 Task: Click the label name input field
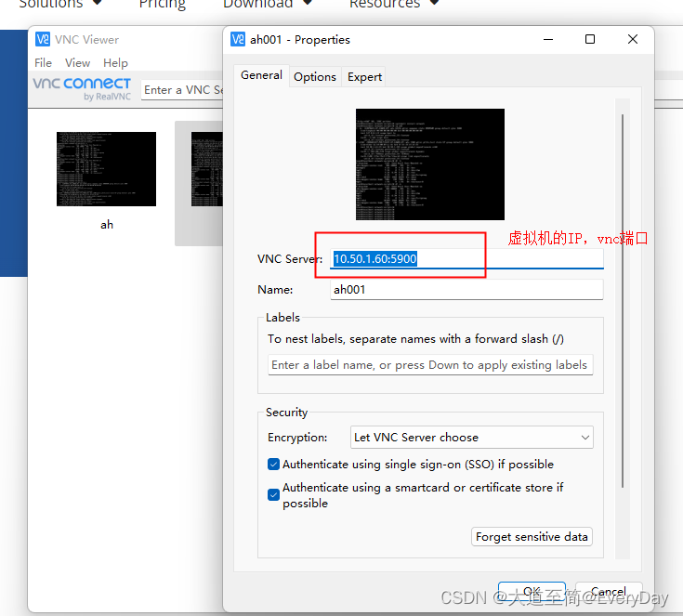click(430, 365)
